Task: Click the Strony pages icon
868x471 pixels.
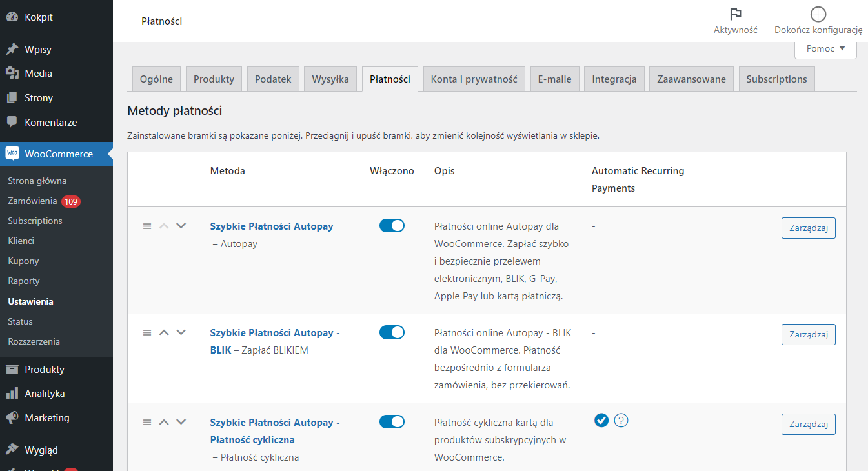Action: point(12,98)
